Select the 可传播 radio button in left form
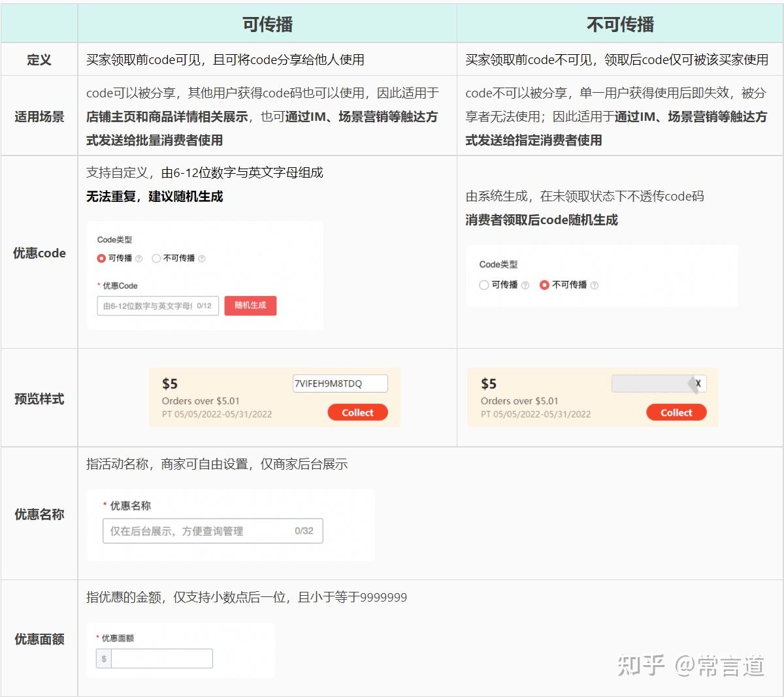Image resolution: width=784 pixels, height=697 pixels. (101, 258)
